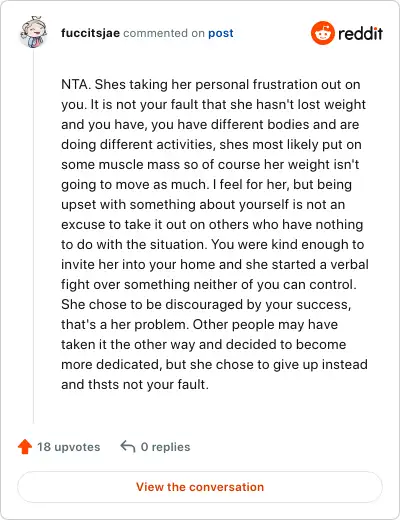Click the orange Reddit Snoo logo
This screenshot has height=520, width=400.
click(x=322, y=33)
